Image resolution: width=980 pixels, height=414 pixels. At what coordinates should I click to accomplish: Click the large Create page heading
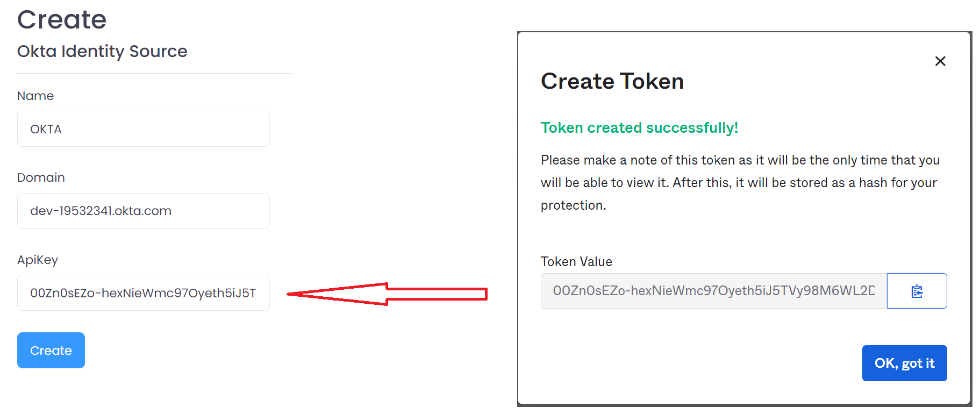point(62,20)
